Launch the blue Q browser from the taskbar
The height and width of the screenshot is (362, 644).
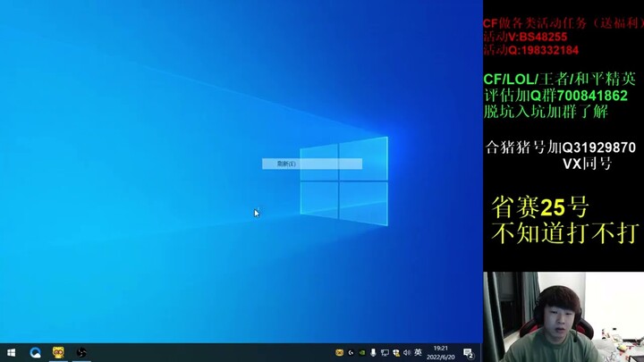point(35,352)
